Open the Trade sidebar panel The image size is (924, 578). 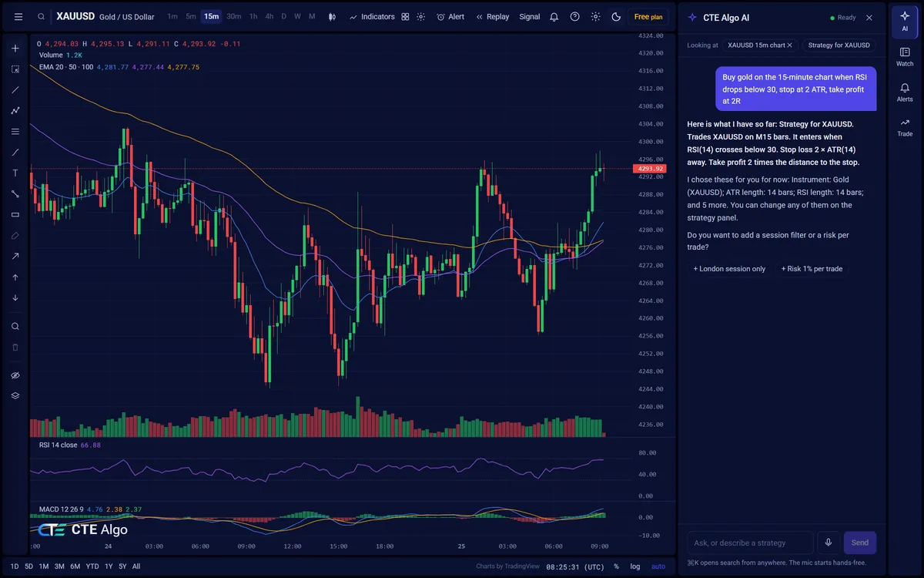point(905,126)
